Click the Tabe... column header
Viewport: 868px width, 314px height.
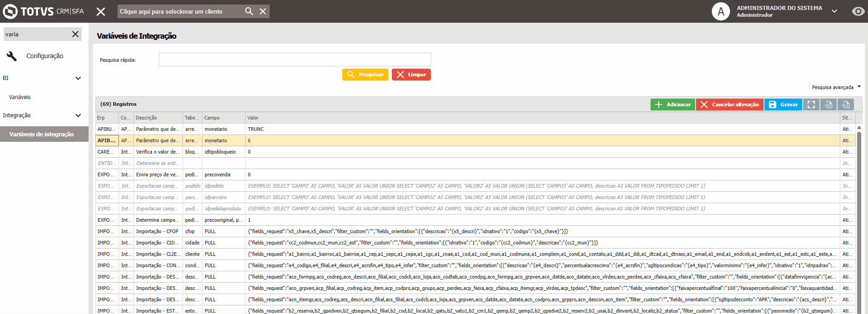192,118
